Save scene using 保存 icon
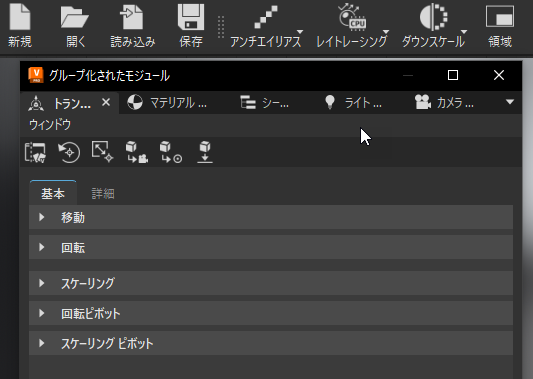The height and width of the screenshot is (379, 533). [x=191, y=17]
